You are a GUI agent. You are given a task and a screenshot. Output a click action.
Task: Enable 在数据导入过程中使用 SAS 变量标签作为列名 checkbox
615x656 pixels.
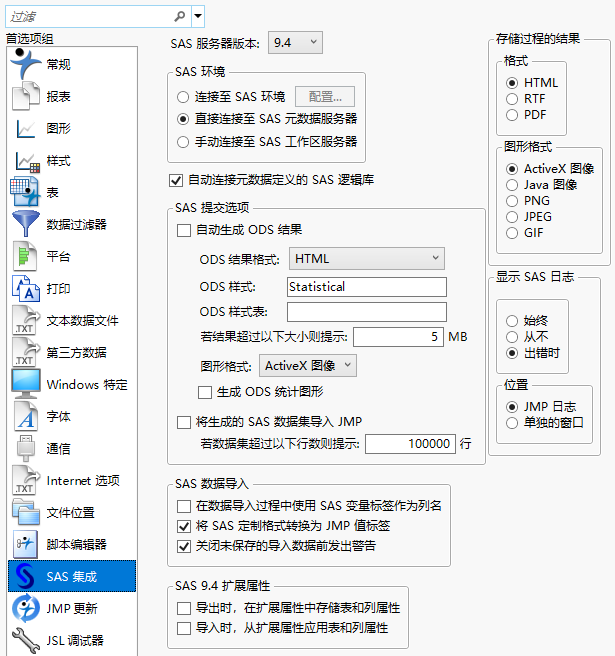click(184, 506)
